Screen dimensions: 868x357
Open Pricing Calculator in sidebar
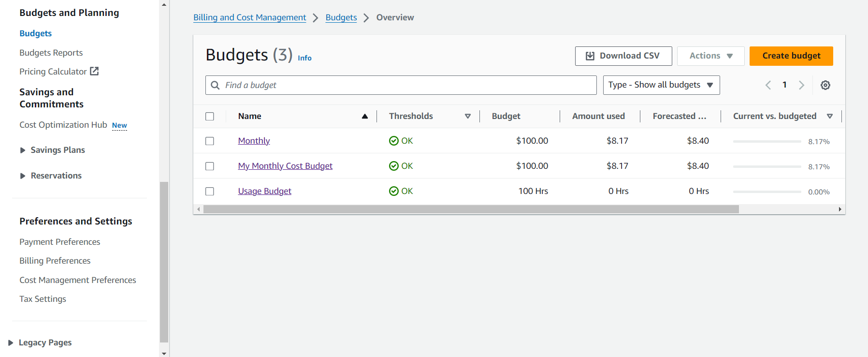[53, 72]
